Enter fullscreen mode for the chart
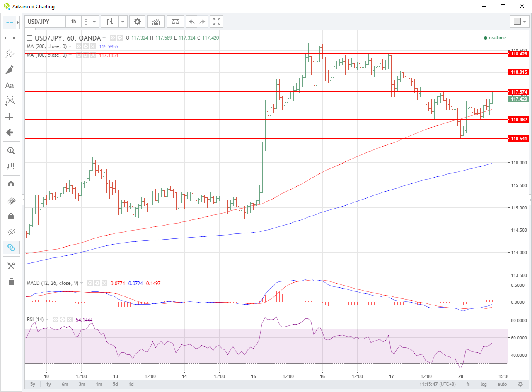Viewport: 532px width, 392px height. [217, 22]
